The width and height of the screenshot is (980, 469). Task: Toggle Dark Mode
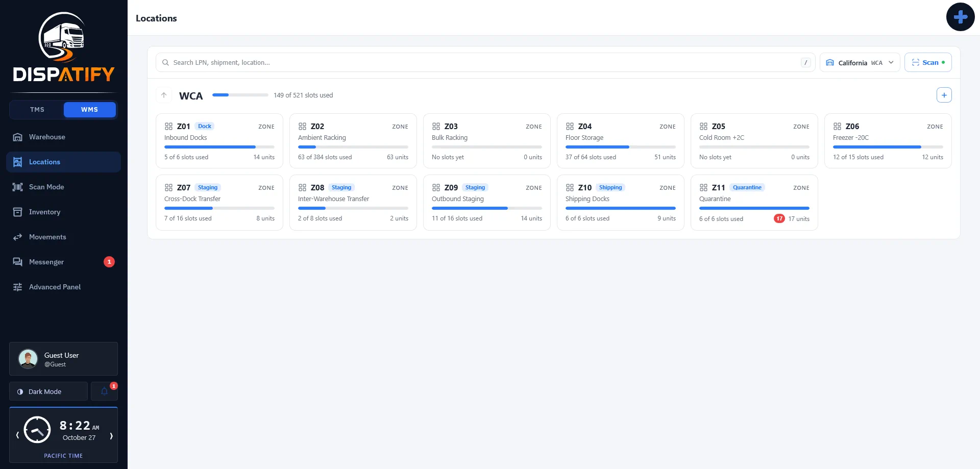pos(48,391)
